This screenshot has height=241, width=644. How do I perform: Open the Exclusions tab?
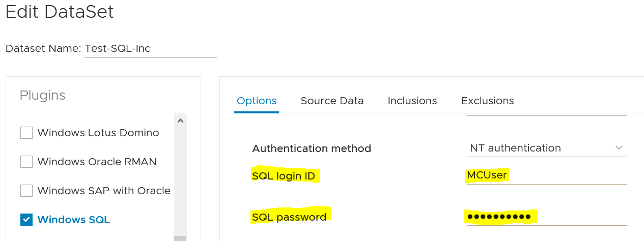point(487,101)
